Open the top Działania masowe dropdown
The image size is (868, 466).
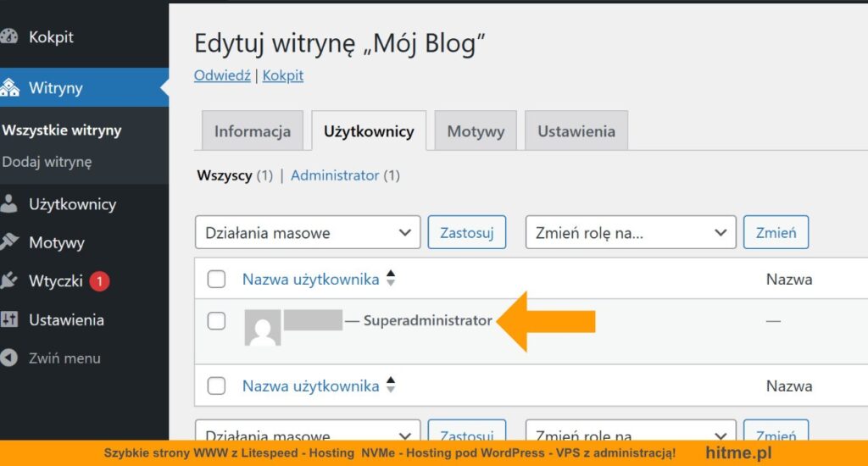coord(308,233)
